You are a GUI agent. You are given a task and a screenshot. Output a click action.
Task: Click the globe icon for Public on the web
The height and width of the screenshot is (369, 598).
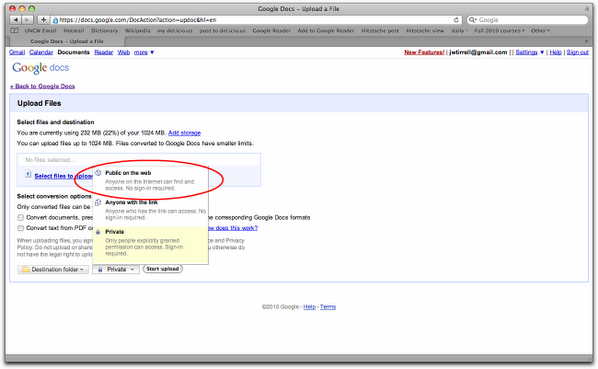pos(98,173)
